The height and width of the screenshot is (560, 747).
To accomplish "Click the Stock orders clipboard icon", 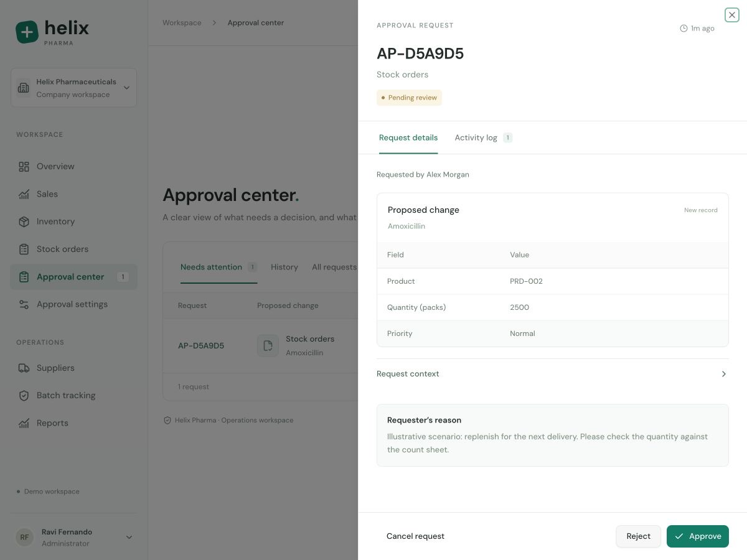I will [x=24, y=249].
